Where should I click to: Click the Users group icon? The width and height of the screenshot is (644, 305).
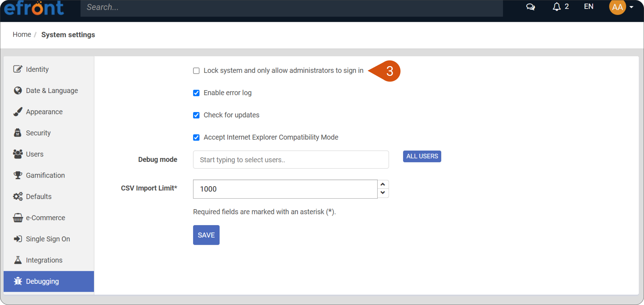click(x=18, y=154)
